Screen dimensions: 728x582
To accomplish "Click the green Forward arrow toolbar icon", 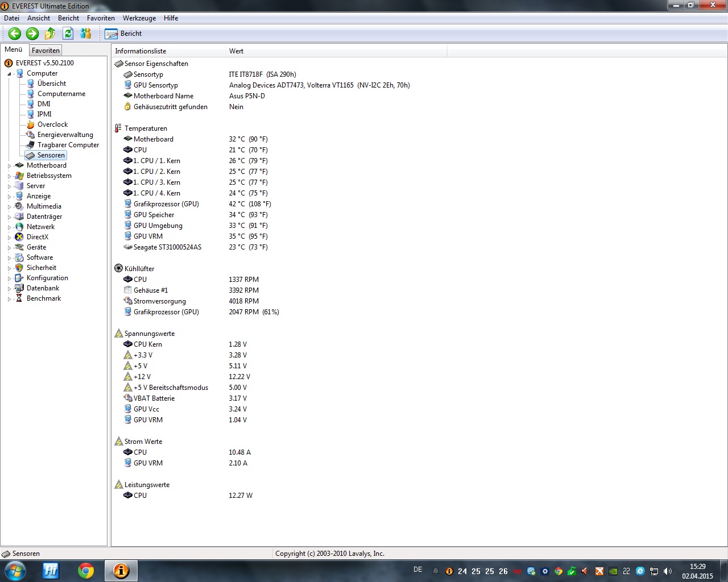I will (x=32, y=34).
